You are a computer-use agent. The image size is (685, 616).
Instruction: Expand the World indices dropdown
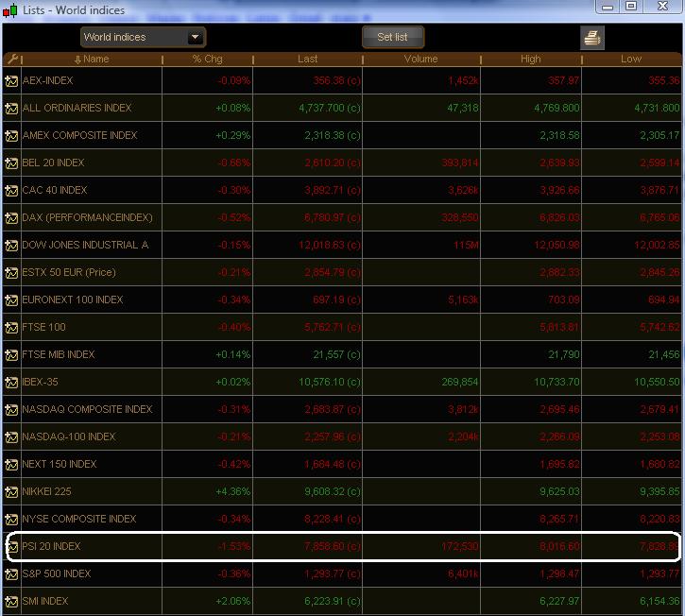196,37
